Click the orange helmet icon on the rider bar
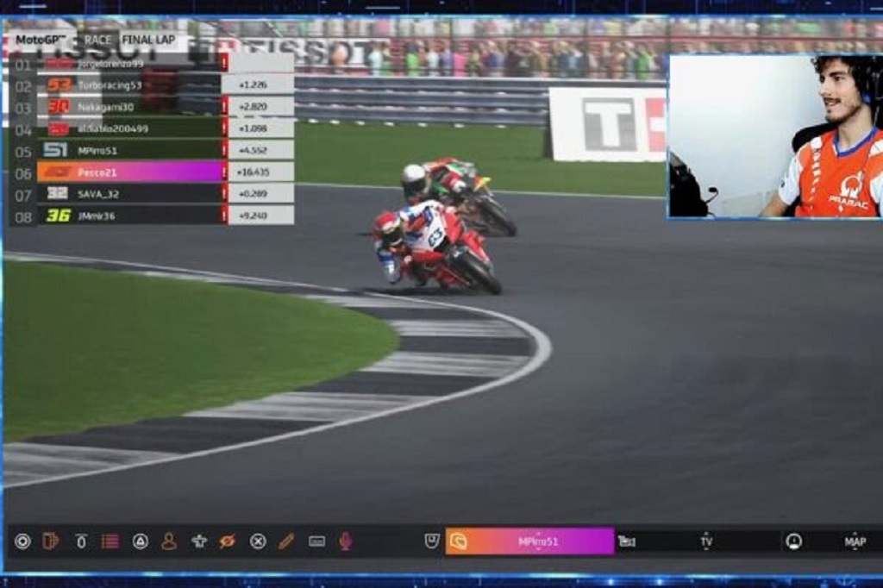Image resolution: width=883 pixels, height=588 pixels. tap(459, 541)
